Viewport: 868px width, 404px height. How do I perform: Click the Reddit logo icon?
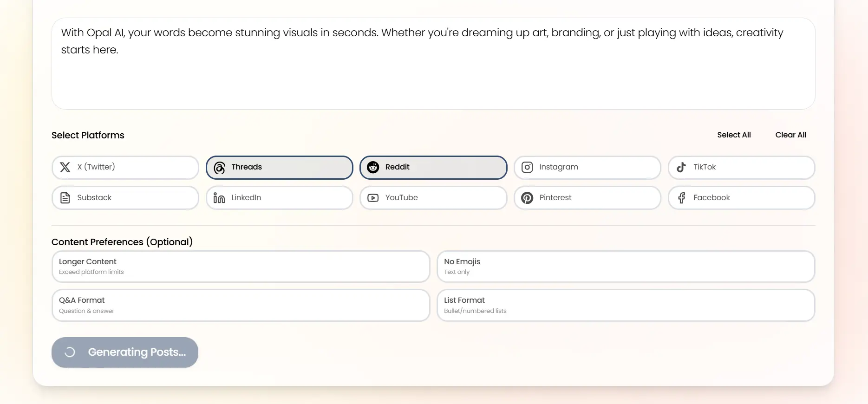coord(373,167)
